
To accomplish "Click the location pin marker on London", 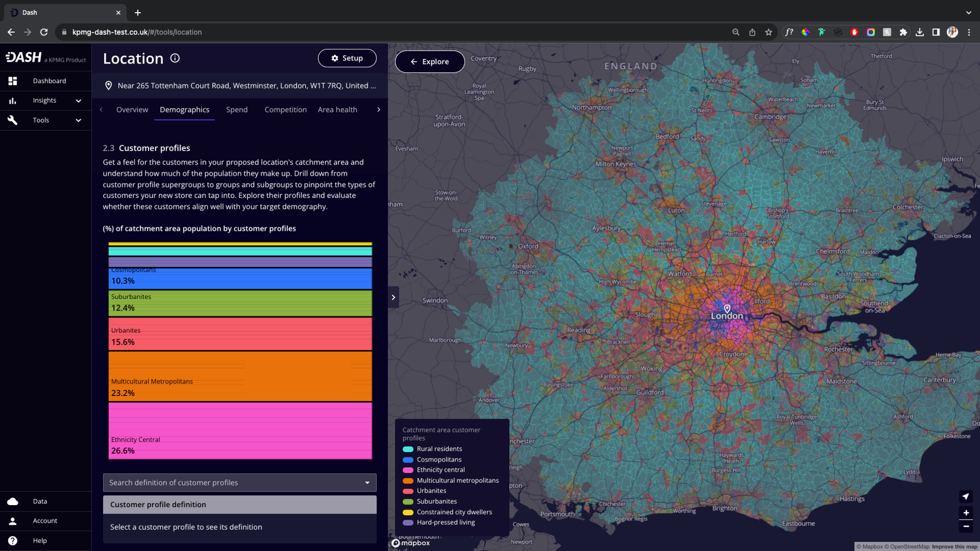I will click(727, 308).
